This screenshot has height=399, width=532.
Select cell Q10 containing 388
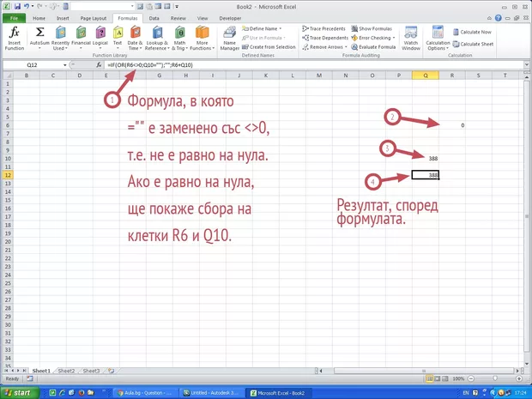click(x=426, y=159)
